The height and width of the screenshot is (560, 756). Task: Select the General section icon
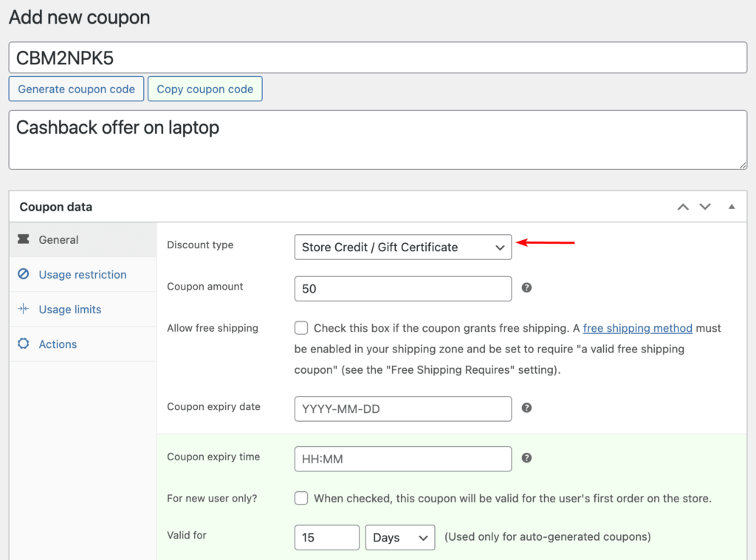coord(24,239)
